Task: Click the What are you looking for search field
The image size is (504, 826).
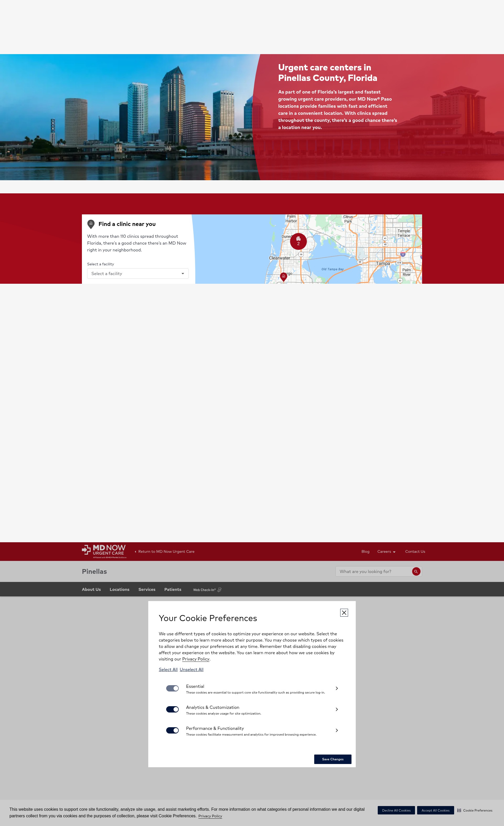Action: (x=374, y=572)
